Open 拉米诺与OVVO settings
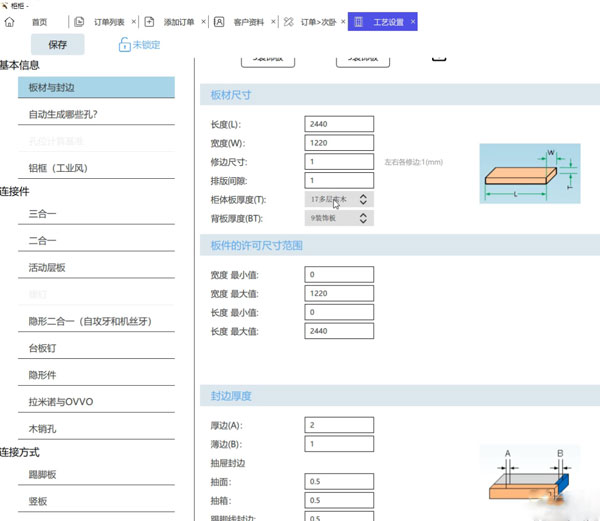The image size is (600, 521). [96, 402]
